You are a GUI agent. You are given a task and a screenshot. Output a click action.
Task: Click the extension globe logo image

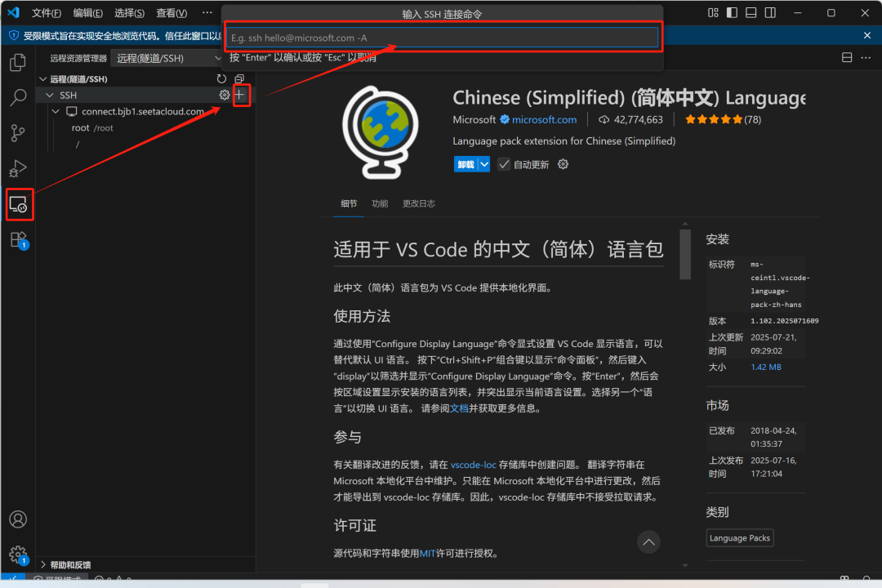(x=381, y=132)
